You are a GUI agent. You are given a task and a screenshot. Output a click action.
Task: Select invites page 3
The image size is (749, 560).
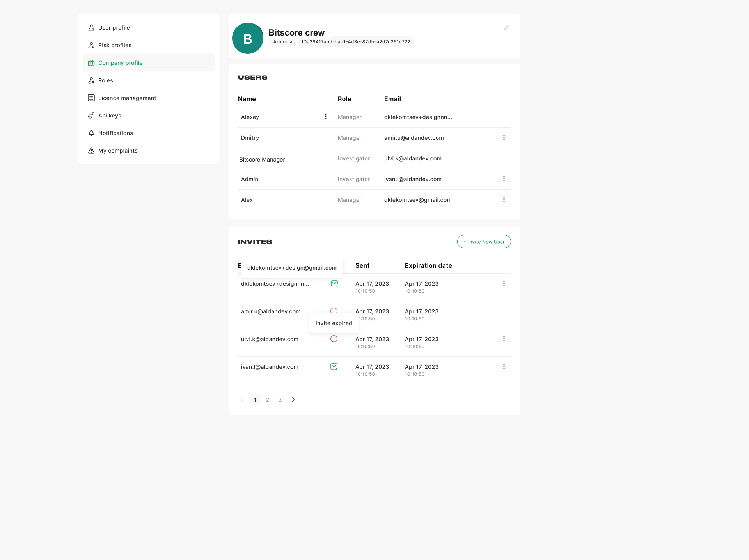280,400
